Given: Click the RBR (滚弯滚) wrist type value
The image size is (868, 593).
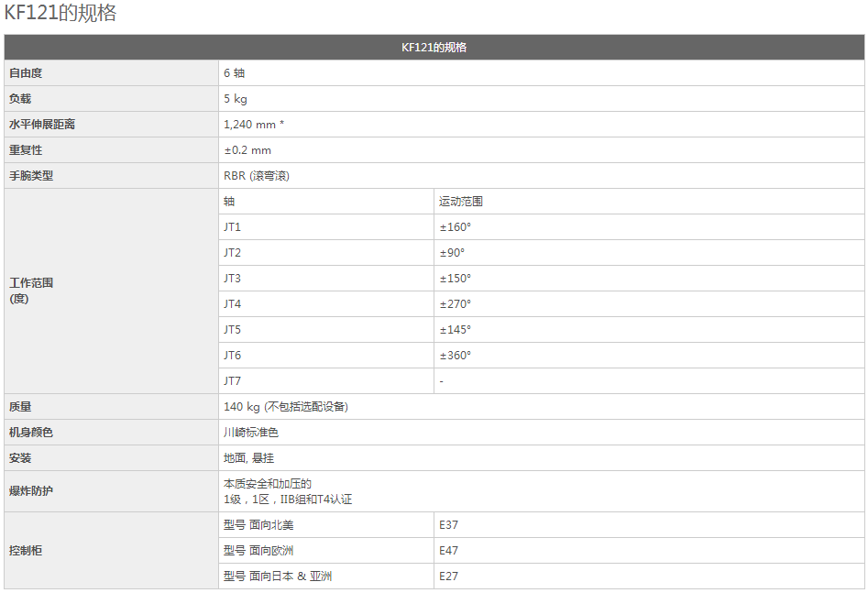Looking at the screenshot, I should pos(257,175).
